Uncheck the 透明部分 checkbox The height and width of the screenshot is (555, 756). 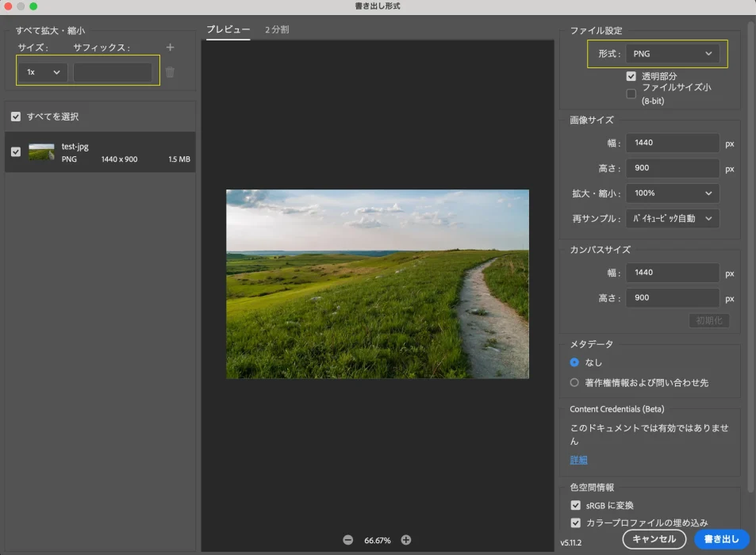pos(631,76)
